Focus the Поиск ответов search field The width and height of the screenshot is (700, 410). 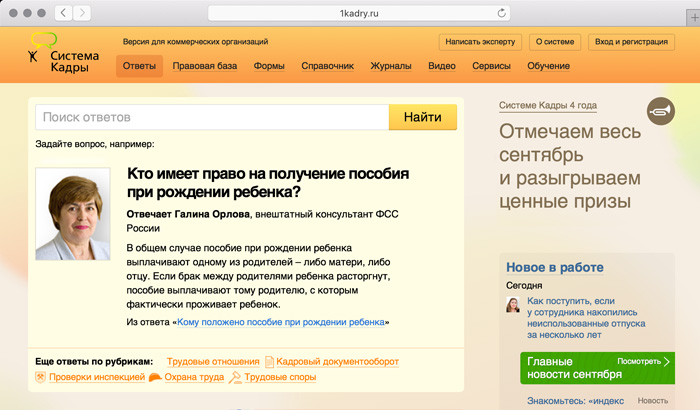[x=212, y=117]
